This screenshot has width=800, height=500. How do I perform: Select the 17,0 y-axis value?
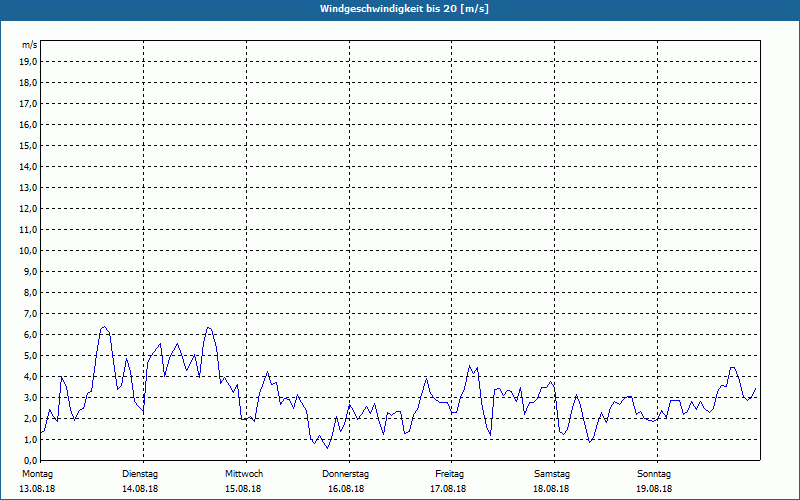click(28, 104)
